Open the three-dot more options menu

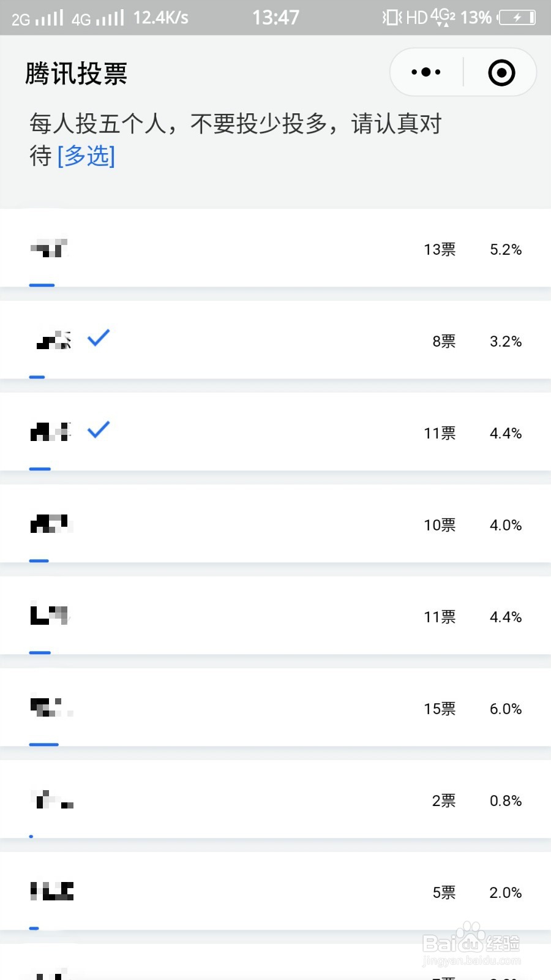426,72
